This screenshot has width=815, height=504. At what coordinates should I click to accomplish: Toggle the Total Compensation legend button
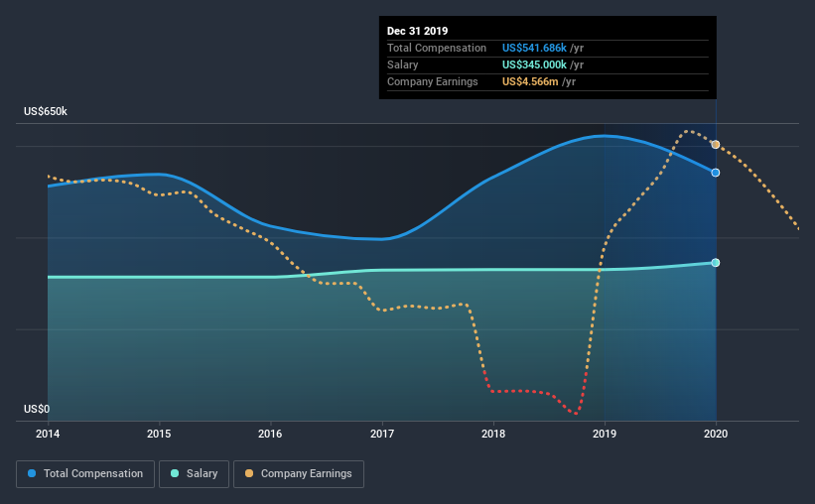[x=85, y=474]
